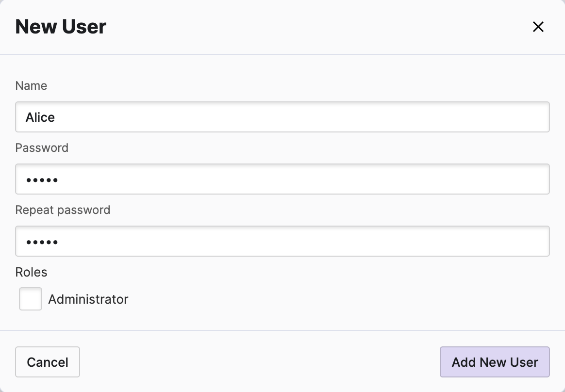Click into the Name input field
The width and height of the screenshot is (565, 392).
coord(282,117)
